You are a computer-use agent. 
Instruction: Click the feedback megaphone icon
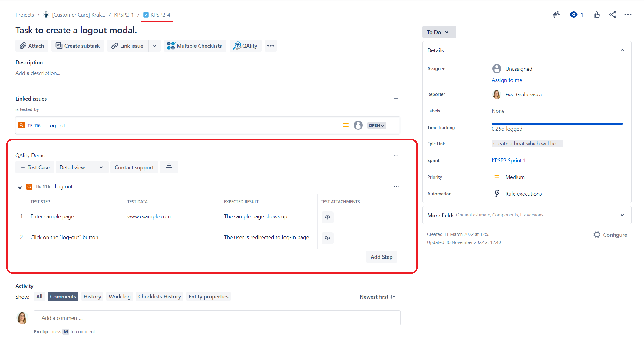click(556, 15)
